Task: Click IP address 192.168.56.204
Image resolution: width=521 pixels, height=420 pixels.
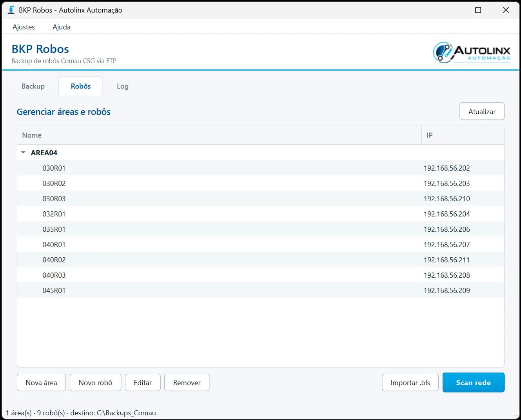Action: (447, 214)
